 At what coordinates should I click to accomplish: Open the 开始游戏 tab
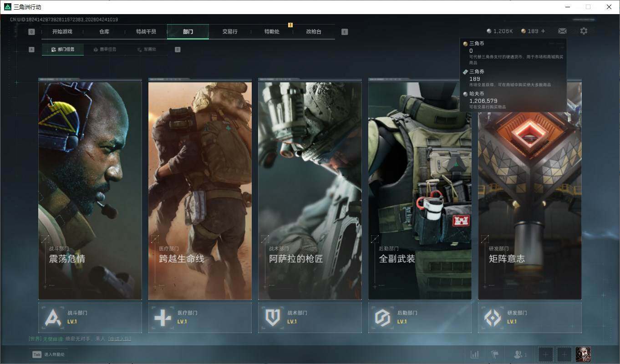click(62, 31)
